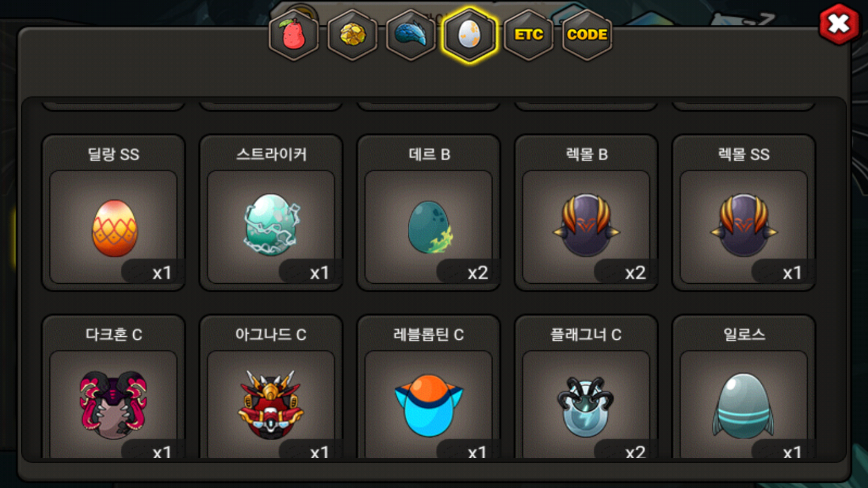Open the fruit food category tab

pos(294,35)
